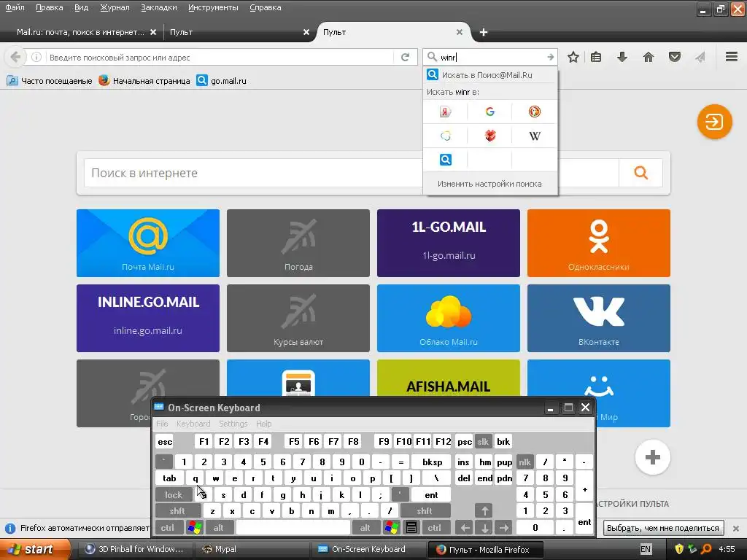Image resolution: width=747 pixels, height=560 pixels.
Task: Add a new tile with plus button
Action: 653,457
